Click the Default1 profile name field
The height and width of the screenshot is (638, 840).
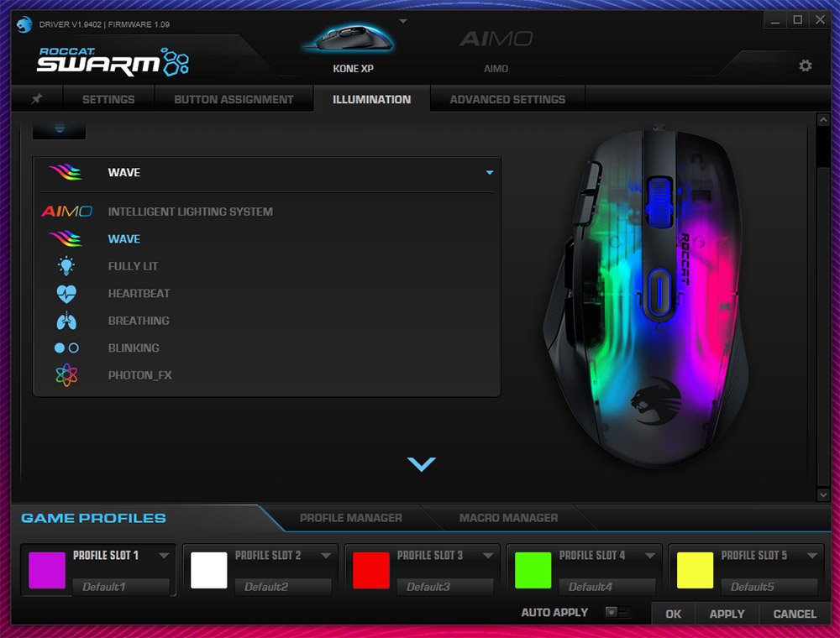[121, 587]
